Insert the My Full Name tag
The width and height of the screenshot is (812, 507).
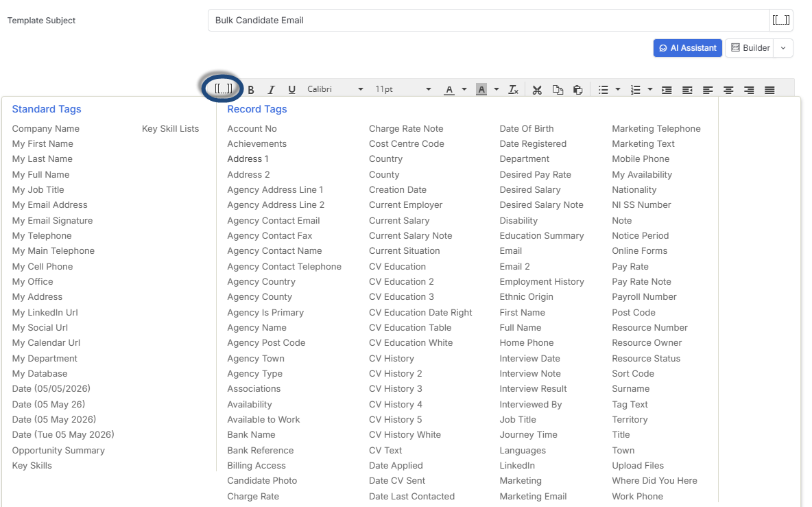click(x=40, y=174)
